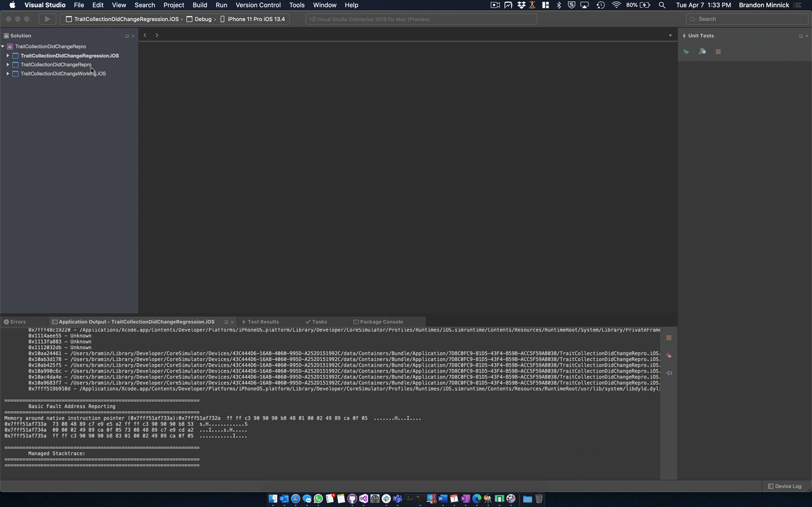Close the Solution pad

(x=133, y=36)
